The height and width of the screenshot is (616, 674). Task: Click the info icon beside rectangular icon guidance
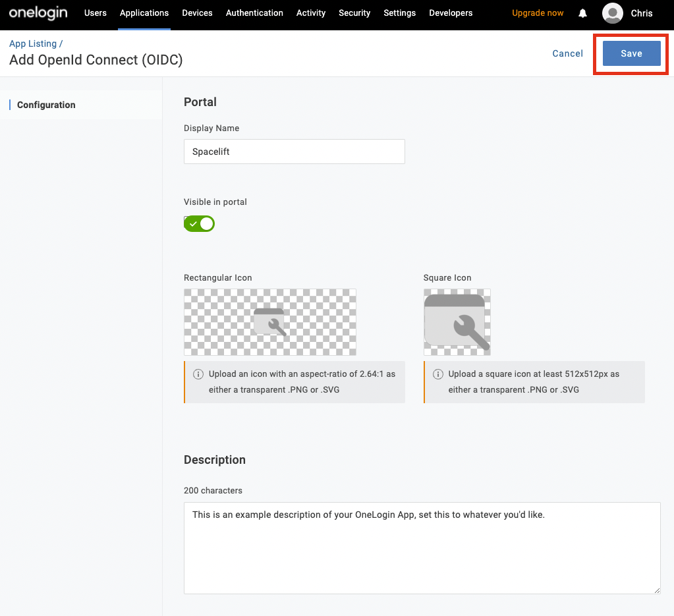(x=198, y=374)
